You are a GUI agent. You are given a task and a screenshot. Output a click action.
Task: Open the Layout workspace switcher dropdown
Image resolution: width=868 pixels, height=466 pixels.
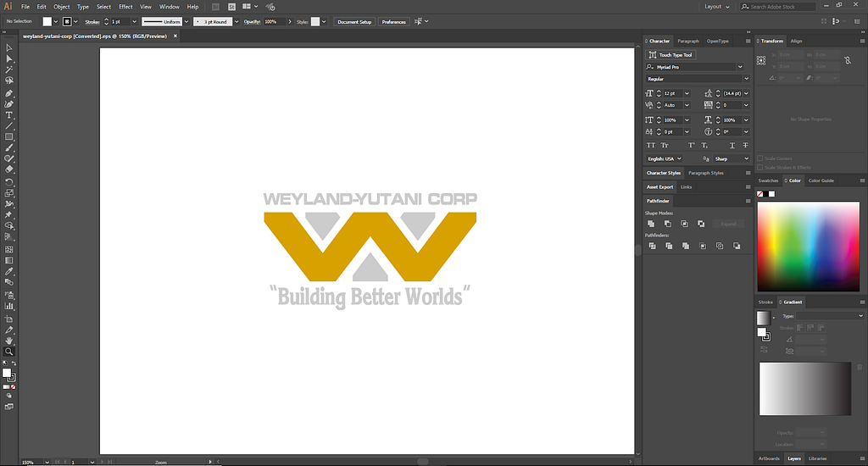tap(717, 7)
